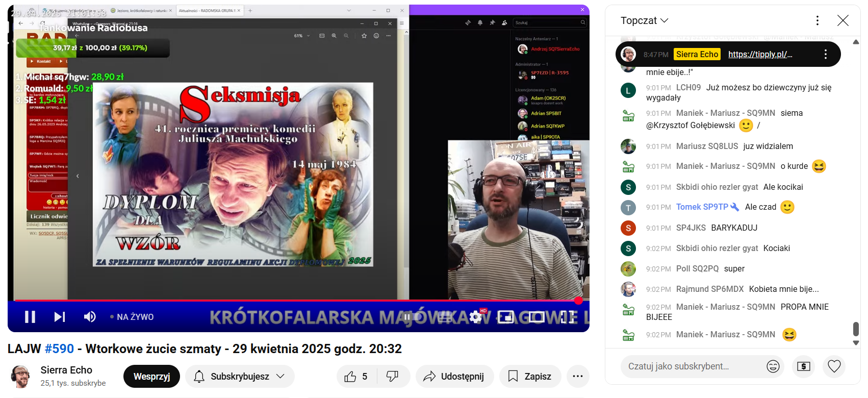Skip to the next video
The width and height of the screenshot is (868, 398).
click(60, 317)
